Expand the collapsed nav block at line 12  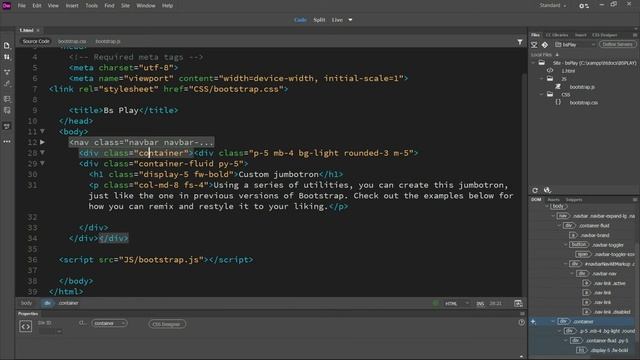[42, 142]
